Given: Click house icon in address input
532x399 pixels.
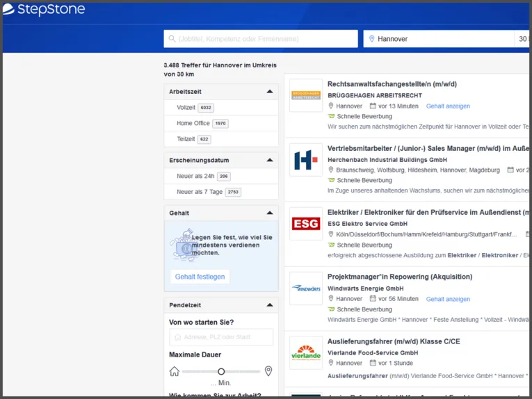Looking at the screenshot, I should pyautogui.click(x=177, y=337).
